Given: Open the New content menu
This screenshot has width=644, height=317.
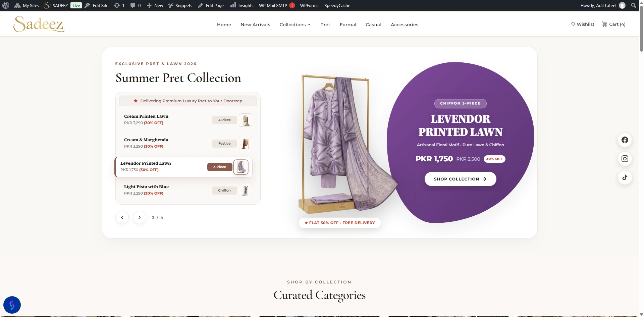Looking at the screenshot, I should pos(155,5).
